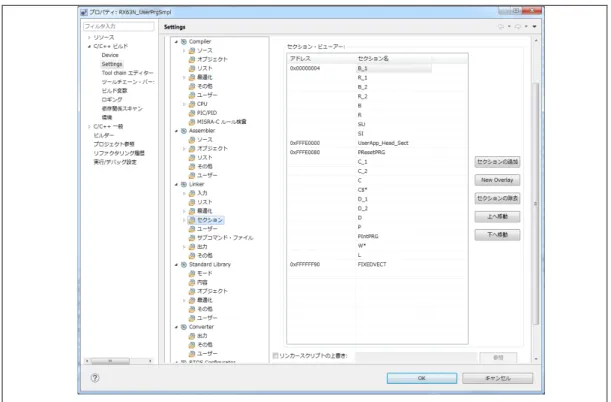
Task: Select the PIC/PID option icon
Action: coord(192,113)
